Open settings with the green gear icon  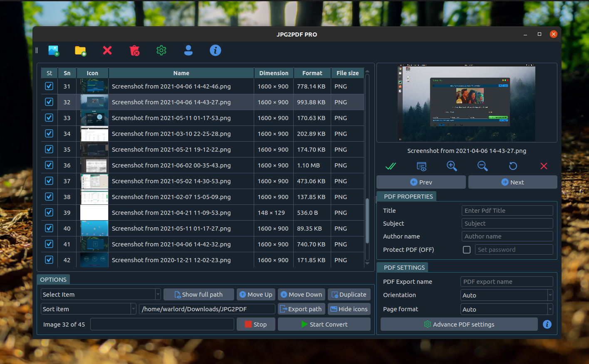coord(161,50)
